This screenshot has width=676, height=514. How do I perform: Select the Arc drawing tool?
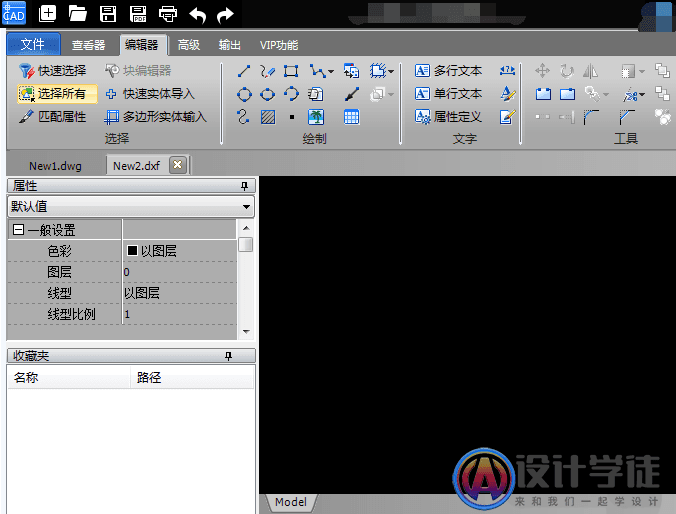[291, 94]
